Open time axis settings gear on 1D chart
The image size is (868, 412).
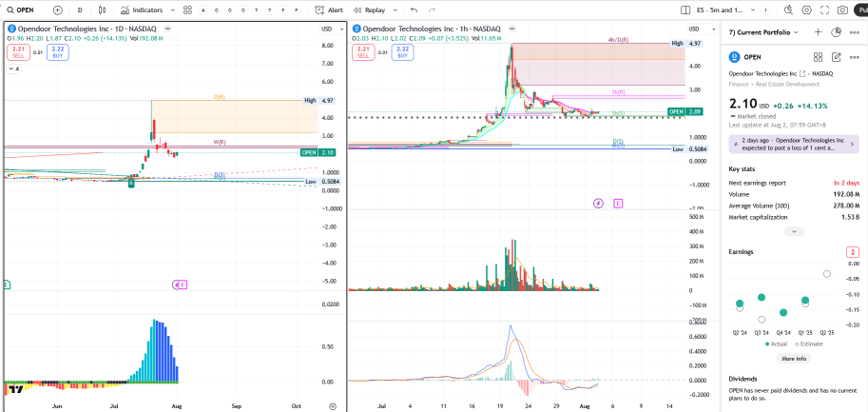[332, 406]
